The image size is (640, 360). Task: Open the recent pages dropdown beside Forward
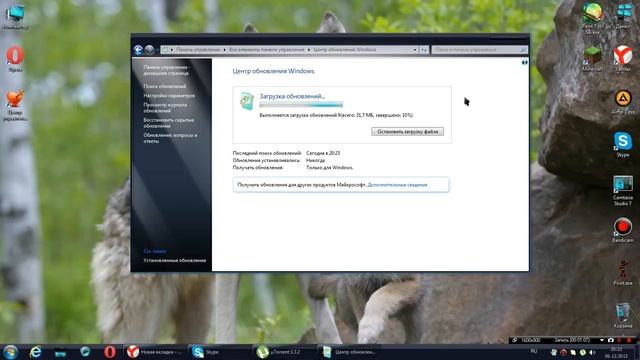157,50
